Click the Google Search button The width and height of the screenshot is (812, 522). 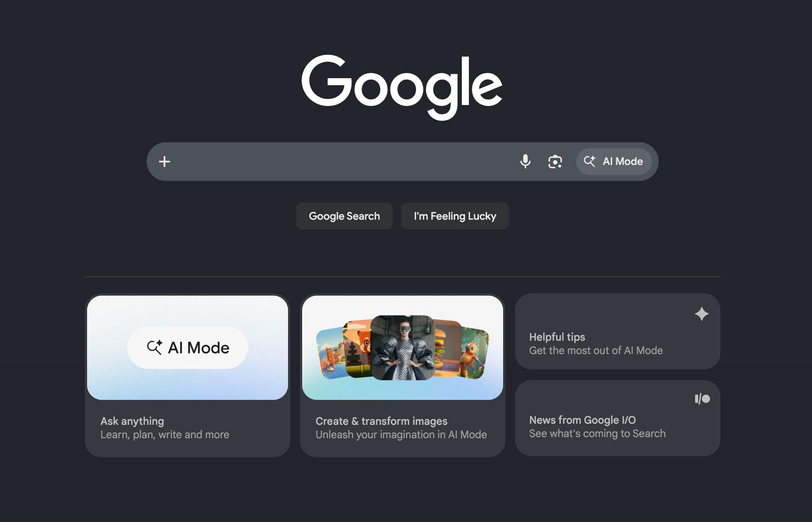pyautogui.click(x=344, y=216)
